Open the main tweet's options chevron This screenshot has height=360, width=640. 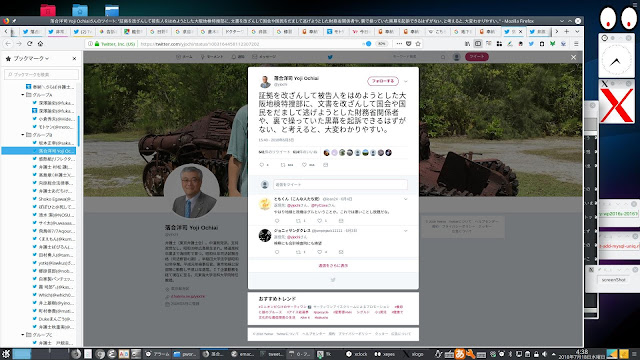click(x=405, y=81)
